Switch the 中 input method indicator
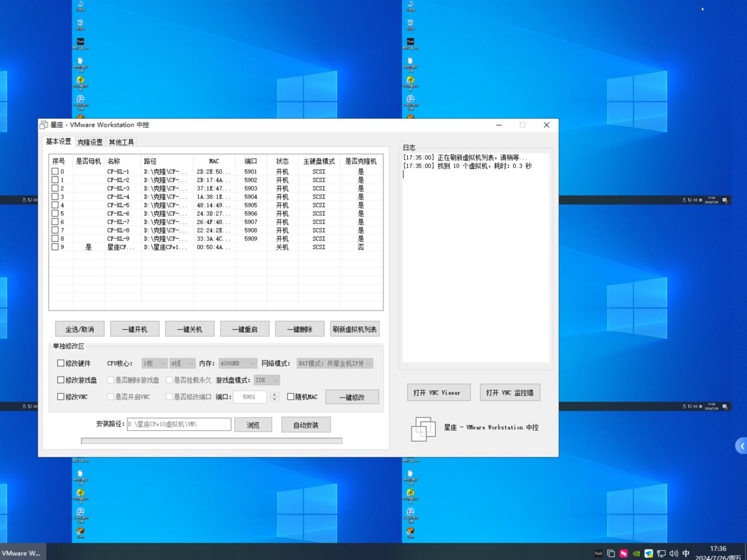 click(686, 553)
